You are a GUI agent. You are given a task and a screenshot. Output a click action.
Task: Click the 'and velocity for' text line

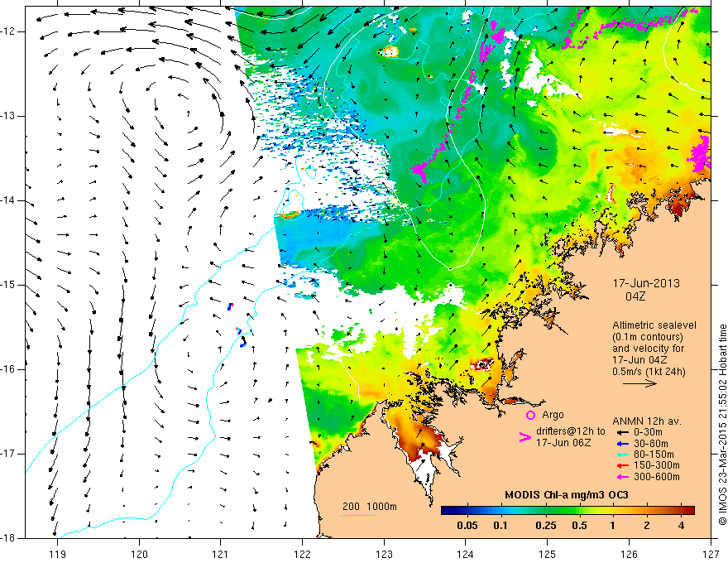tap(648, 349)
